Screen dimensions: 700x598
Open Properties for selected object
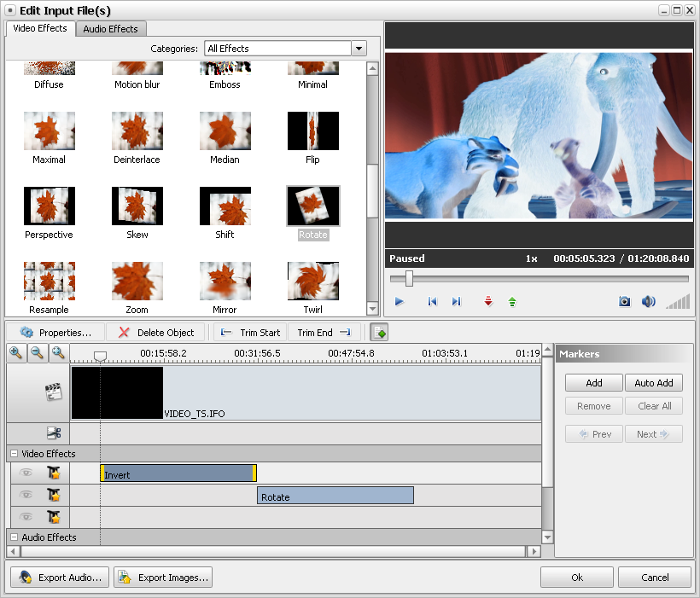[55, 333]
